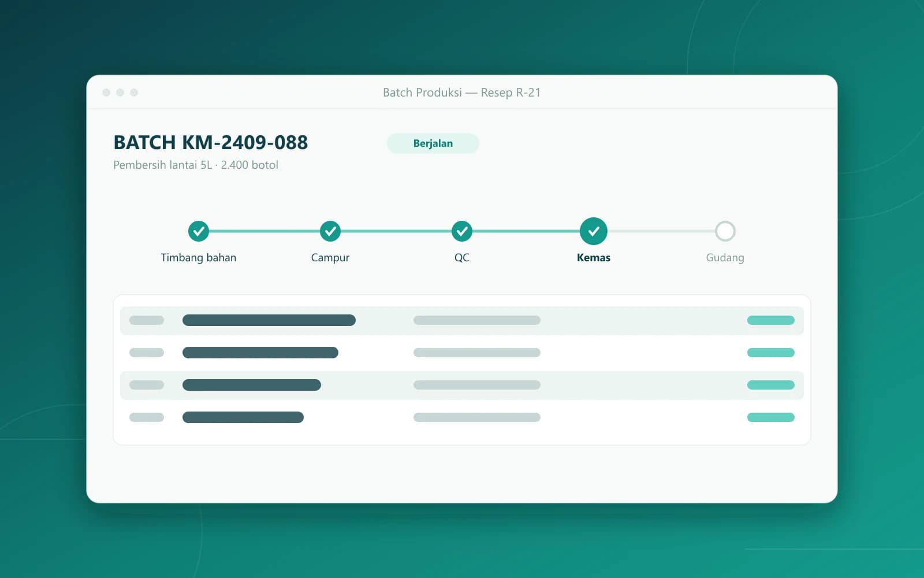Click the large active checkmark above Kemas
The width and height of the screenshot is (924, 578).
point(594,231)
